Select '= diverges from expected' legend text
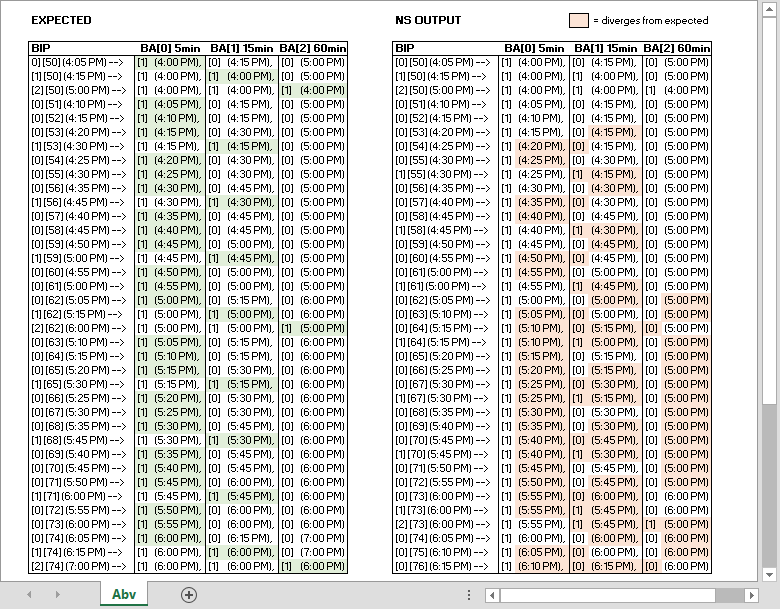This screenshot has width=780, height=609. [x=651, y=20]
